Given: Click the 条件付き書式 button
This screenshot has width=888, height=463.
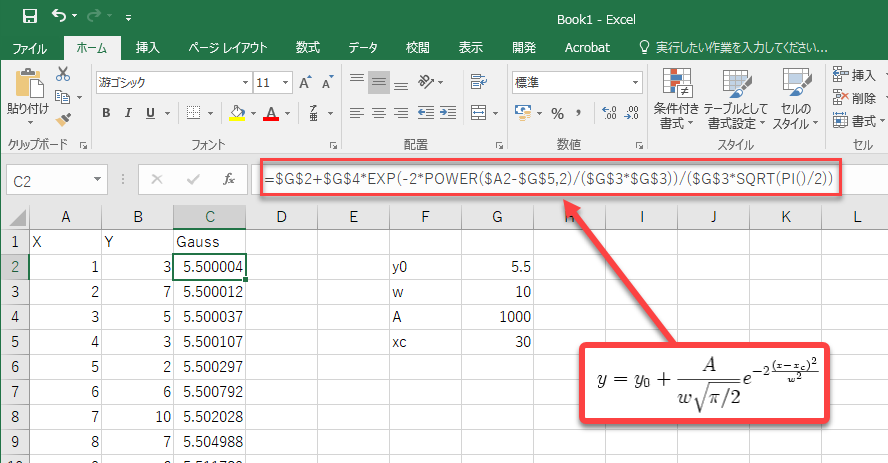Looking at the screenshot, I should tap(676, 100).
